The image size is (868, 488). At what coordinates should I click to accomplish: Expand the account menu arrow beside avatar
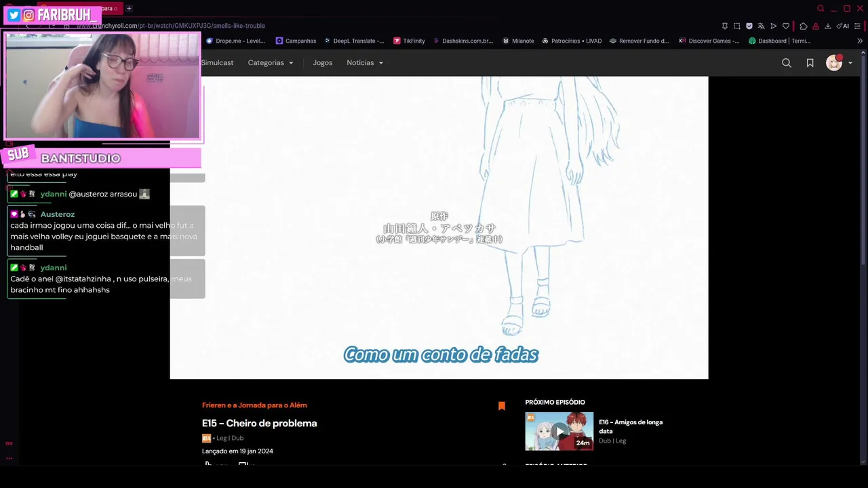coord(850,63)
